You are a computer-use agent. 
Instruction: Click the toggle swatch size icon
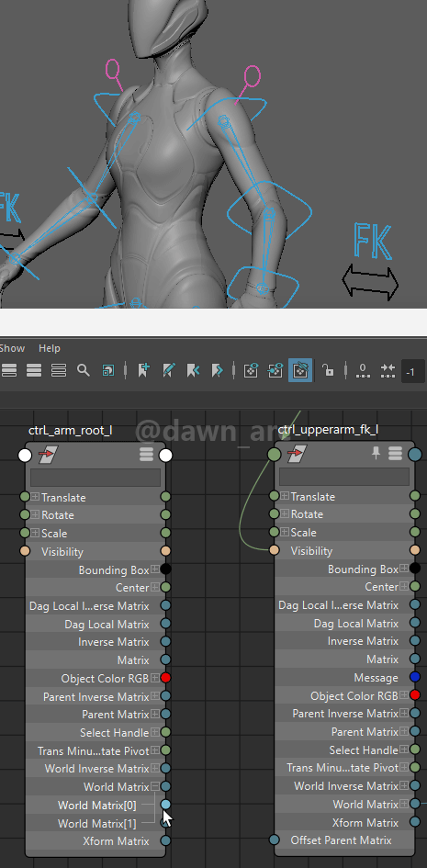(x=108, y=370)
